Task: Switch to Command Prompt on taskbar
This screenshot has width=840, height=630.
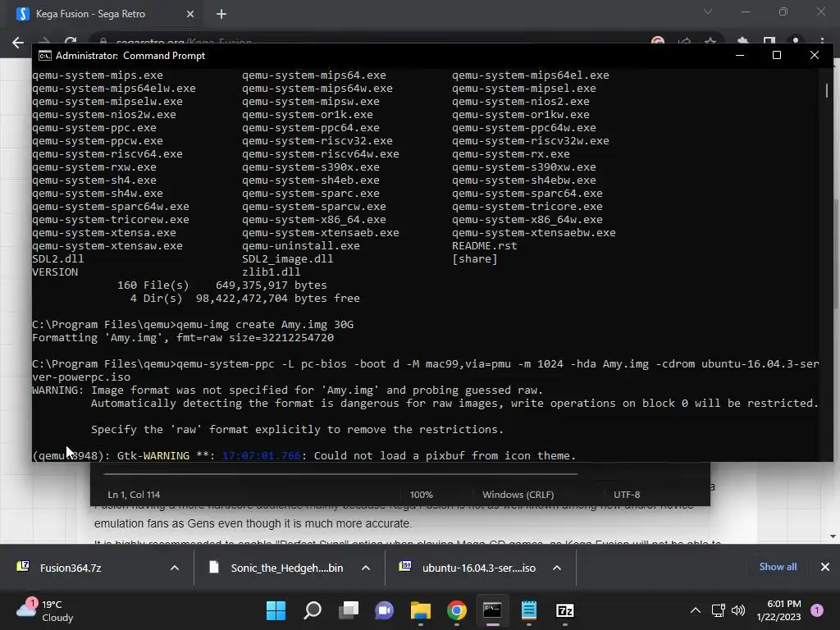Action: 492,610
